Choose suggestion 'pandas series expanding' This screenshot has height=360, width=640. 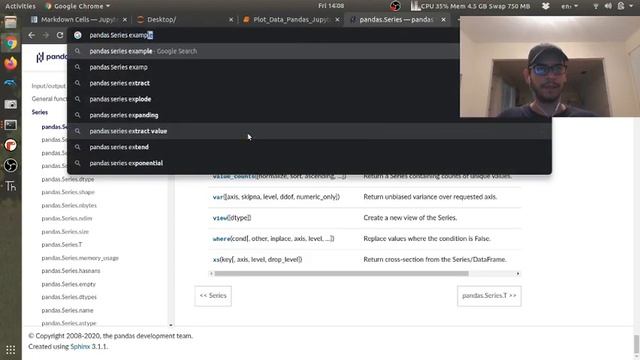click(x=309, y=115)
